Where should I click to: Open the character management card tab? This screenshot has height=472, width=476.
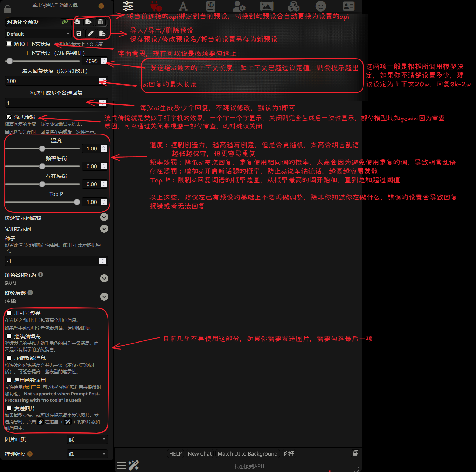348,6
